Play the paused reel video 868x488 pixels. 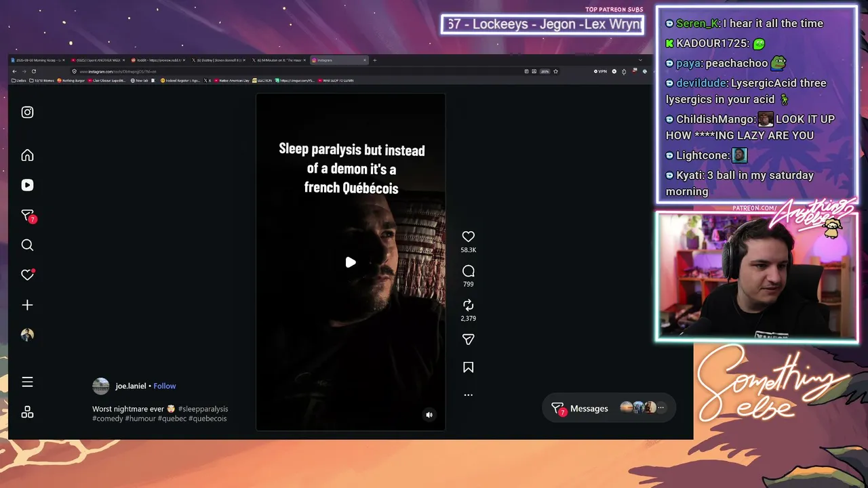pos(351,262)
